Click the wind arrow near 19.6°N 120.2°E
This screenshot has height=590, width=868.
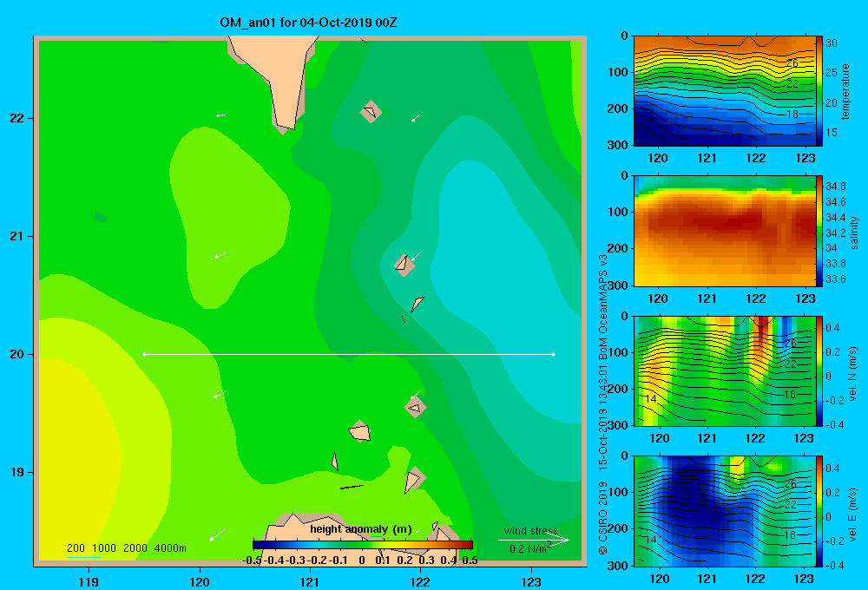[220, 394]
